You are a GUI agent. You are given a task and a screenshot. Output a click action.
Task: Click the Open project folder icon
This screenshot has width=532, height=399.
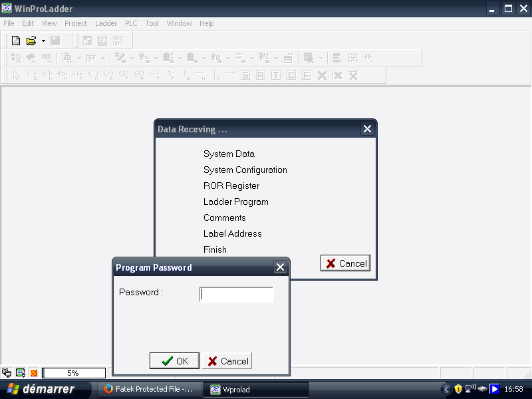pos(31,41)
